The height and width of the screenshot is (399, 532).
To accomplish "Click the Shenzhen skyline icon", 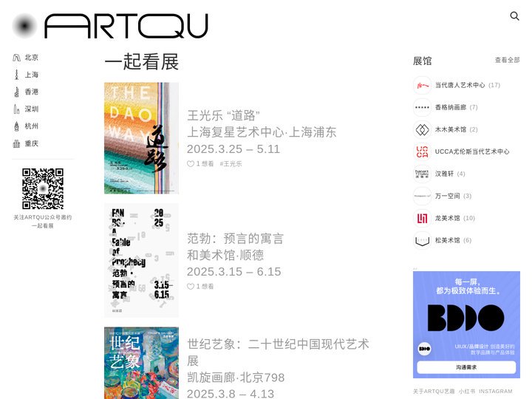I will coord(16,109).
